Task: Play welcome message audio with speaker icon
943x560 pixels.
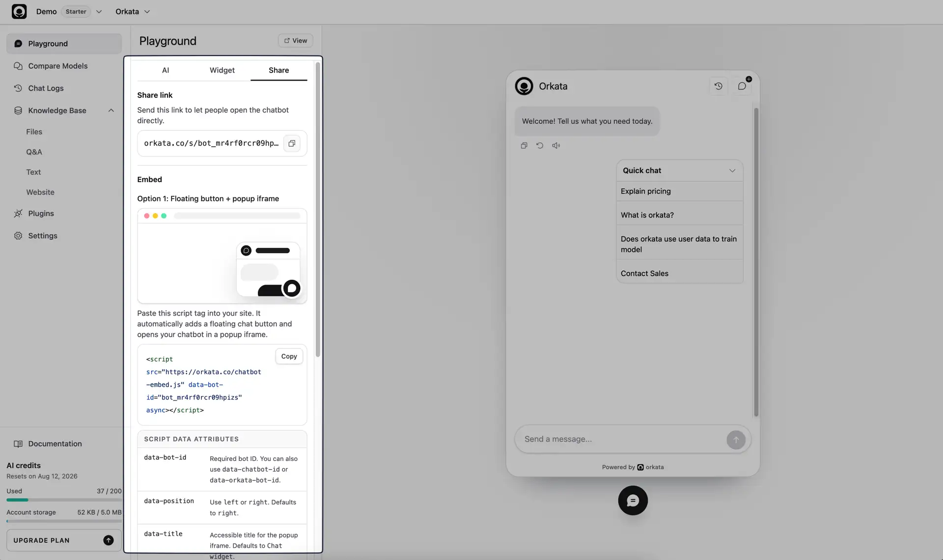Action: 556,146
